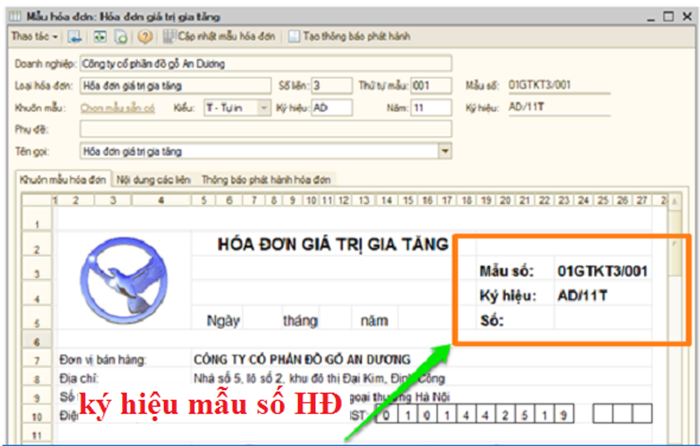Select row 2 header in template grid
The height and width of the screenshot is (446, 700).
point(37,244)
